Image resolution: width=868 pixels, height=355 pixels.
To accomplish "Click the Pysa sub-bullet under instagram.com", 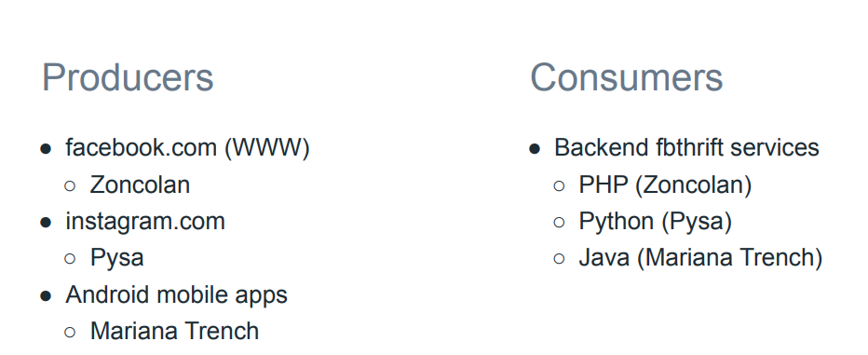I will (x=116, y=258).
